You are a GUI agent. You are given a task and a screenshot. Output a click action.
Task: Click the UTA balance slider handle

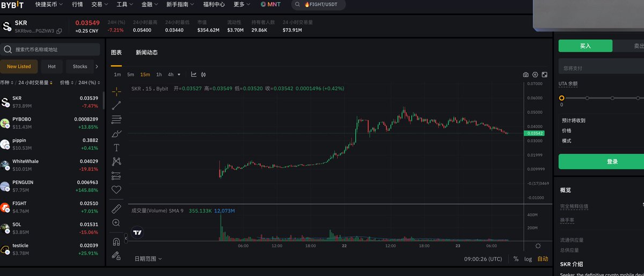(561, 98)
